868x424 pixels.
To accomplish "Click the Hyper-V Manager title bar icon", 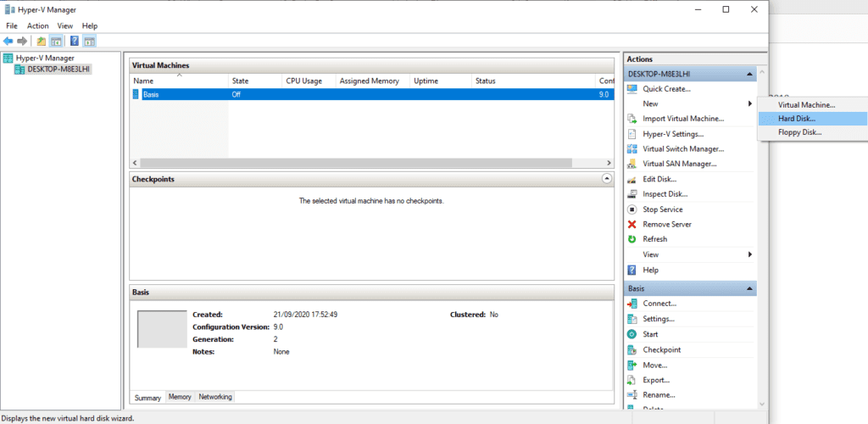I will 10,9.
